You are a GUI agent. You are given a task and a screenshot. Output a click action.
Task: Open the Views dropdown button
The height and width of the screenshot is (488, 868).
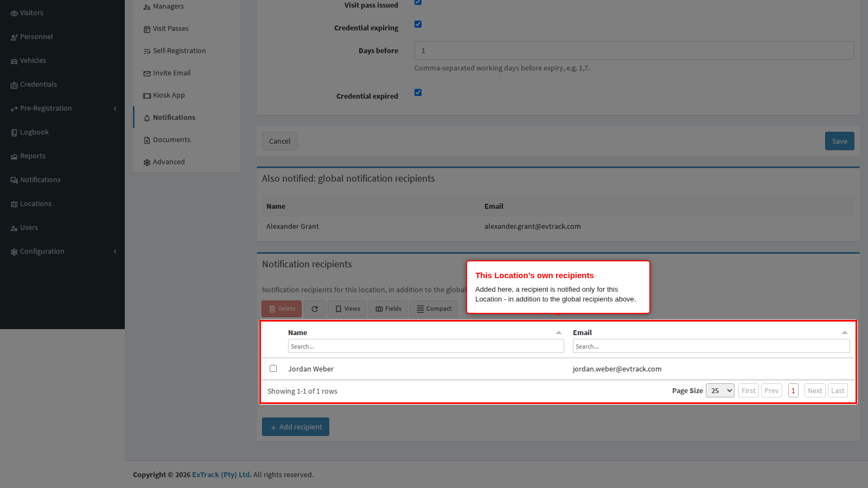click(x=347, y=309)
